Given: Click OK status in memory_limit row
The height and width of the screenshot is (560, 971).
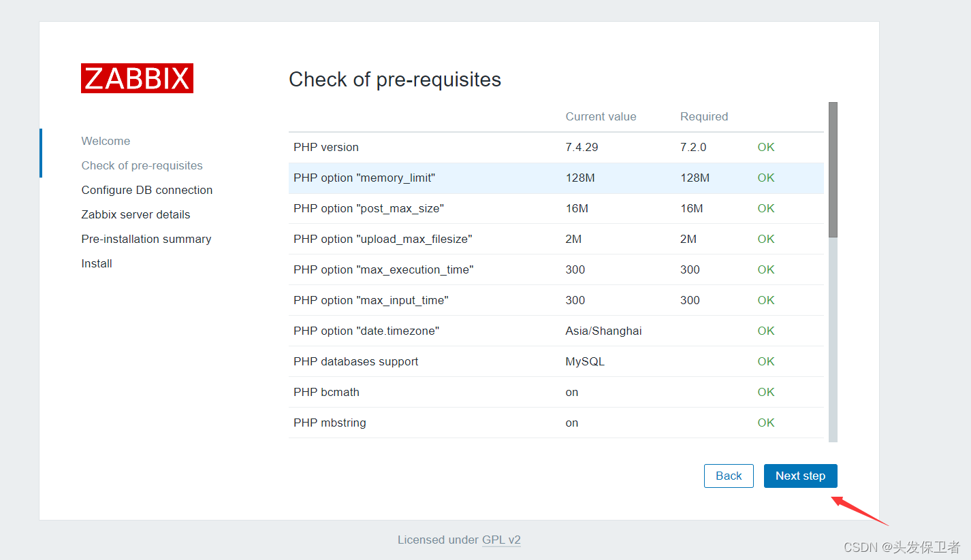Looking at the screenshot, I should click(x=766, y=178).
